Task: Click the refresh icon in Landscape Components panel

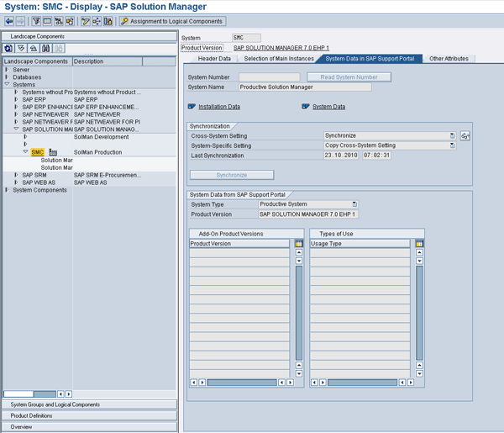Action: pyautogui.click(x=8, y=49)
